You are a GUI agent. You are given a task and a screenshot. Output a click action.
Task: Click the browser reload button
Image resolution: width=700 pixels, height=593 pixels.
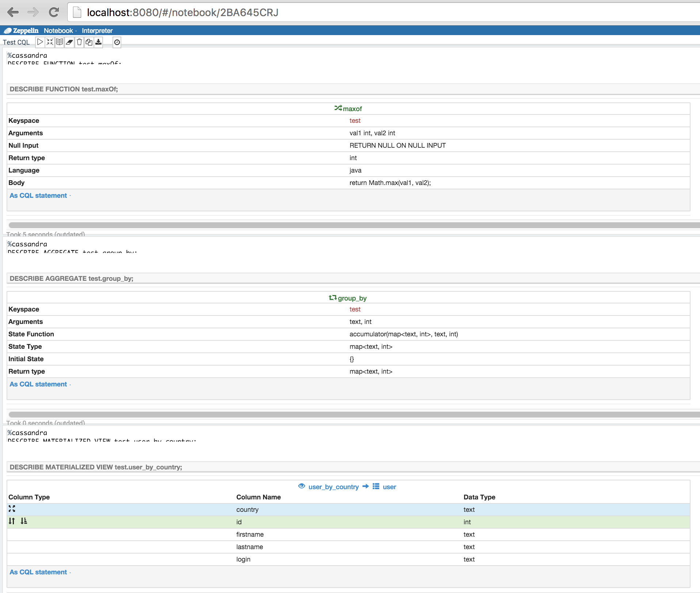54,12
